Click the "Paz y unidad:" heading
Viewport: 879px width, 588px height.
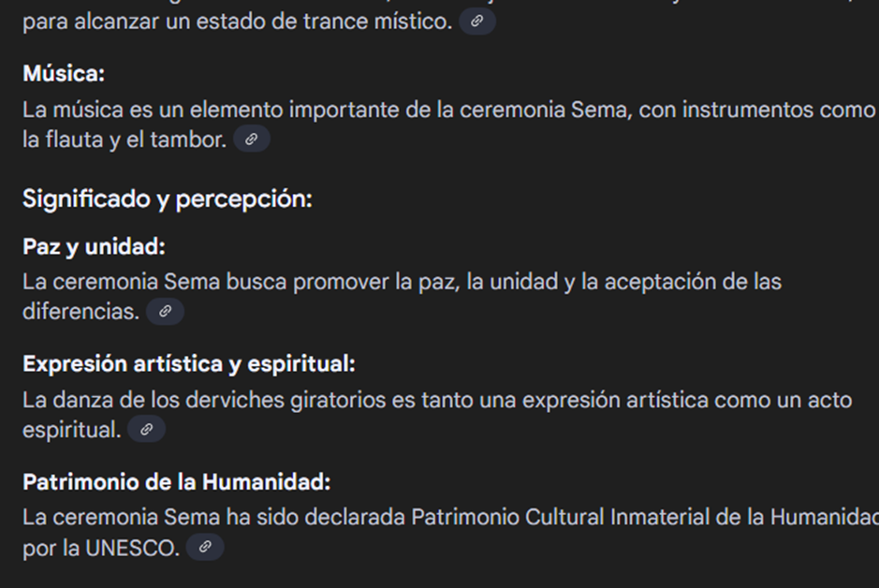tap(94, 247)
